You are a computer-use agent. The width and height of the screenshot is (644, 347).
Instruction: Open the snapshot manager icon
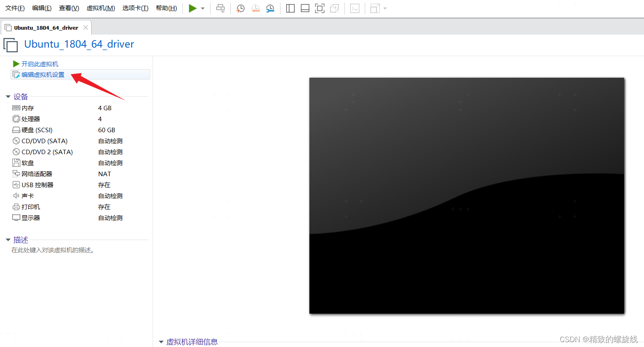pyautogui.click(x=270, y=8)
